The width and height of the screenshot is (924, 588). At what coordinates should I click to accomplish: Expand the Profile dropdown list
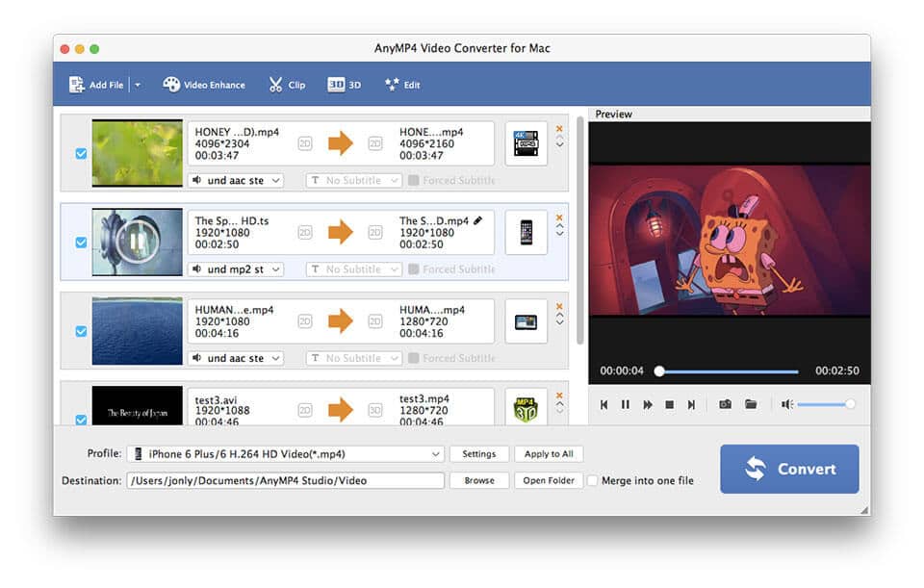pyautogui.click(x=436, y=454)
